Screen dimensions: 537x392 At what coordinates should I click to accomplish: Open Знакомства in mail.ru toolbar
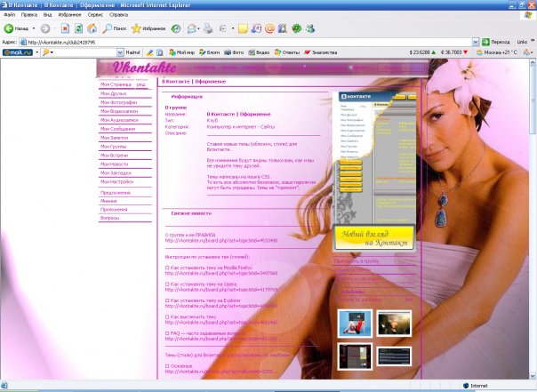click(x=321, y=52)
